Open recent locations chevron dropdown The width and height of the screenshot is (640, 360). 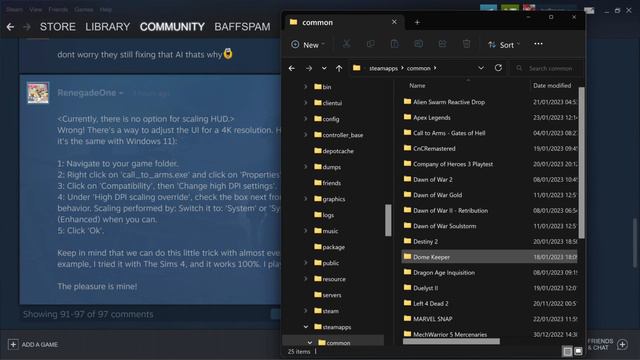324,68
